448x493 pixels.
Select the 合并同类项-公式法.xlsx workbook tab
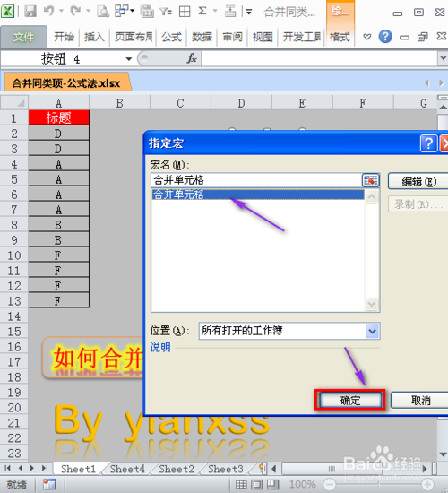tap(66, 83)
